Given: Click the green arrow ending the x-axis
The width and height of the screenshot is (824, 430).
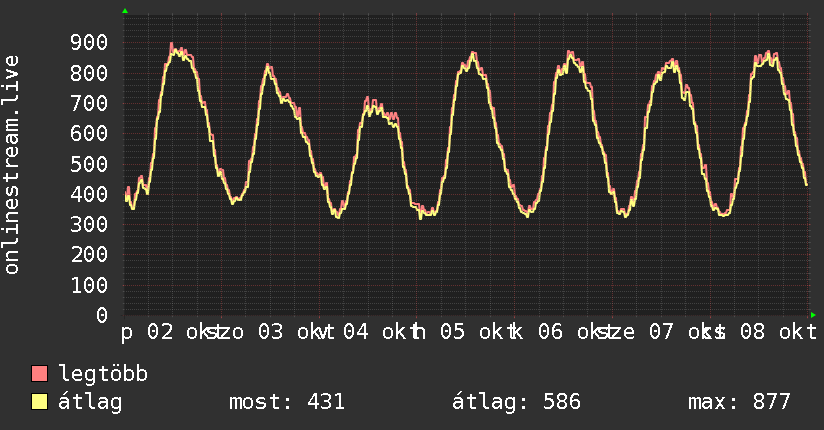Looking at the screenshot, I should (x=813, y=315).
